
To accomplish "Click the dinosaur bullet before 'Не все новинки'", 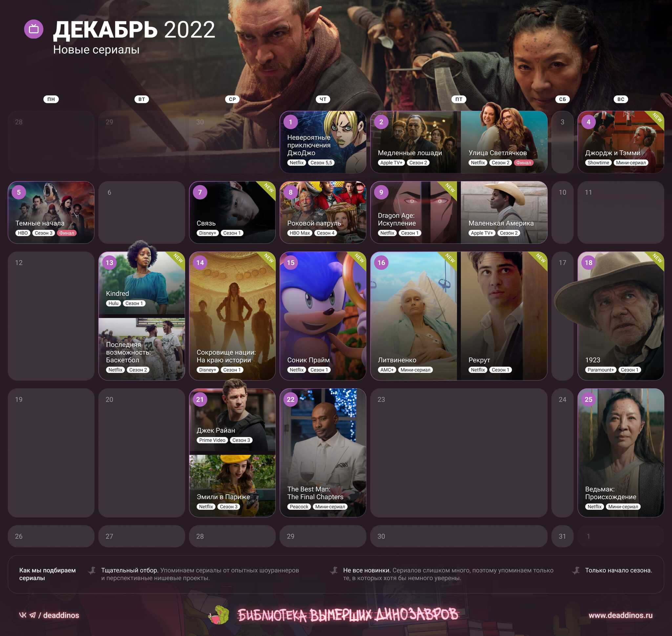I will (x=334, y=571).
